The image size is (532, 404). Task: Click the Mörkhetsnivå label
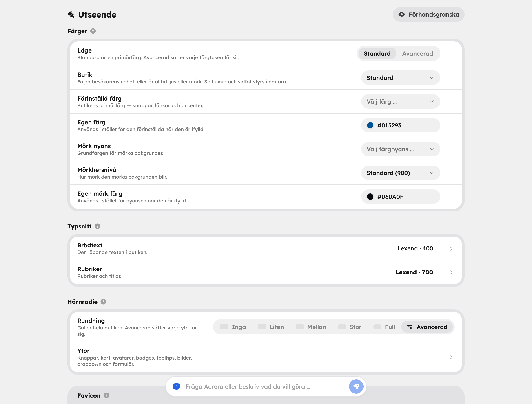[x=97, y=170]
